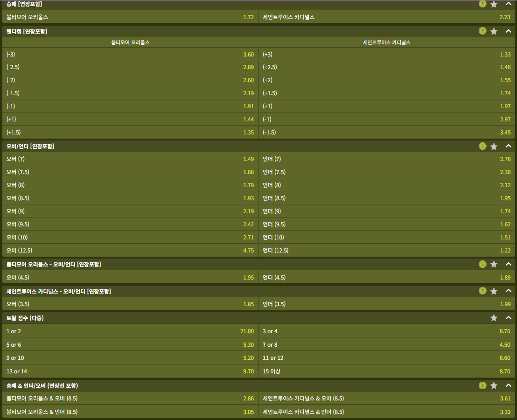
Task: Collapse 세인트루이스 카디널스 - 오버/언더 section
Action: [509, 291]
